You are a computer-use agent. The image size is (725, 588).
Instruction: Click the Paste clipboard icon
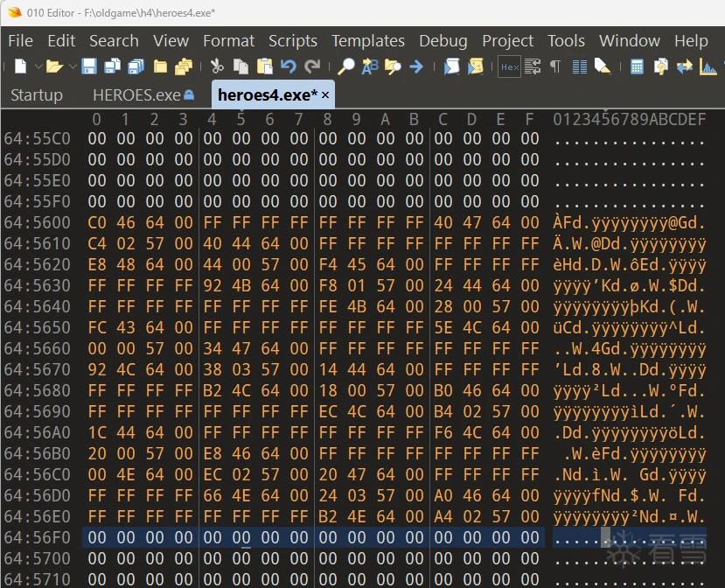264,66
